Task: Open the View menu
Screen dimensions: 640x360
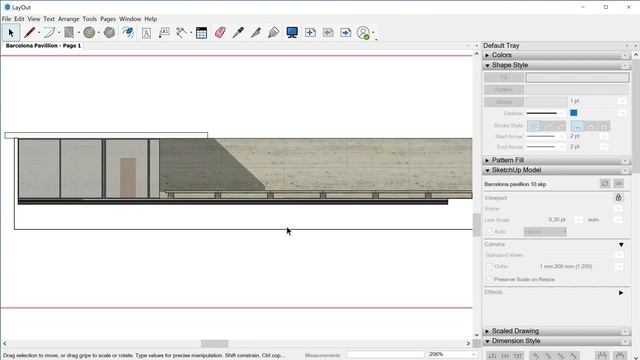Action: [x=34, y=19]
